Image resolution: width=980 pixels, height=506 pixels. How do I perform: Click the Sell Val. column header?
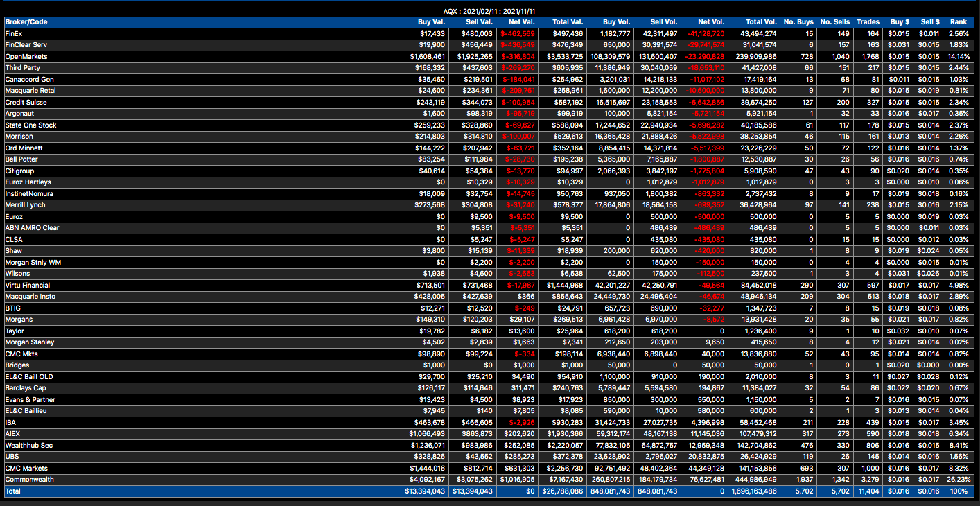pyautogui.click(x=478, y=22)
